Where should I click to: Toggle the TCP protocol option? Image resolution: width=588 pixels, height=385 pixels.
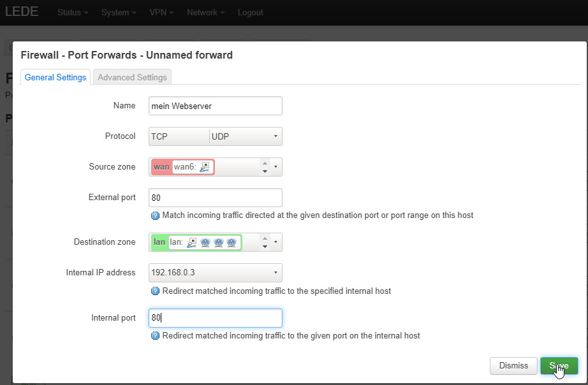click(179, 136)
